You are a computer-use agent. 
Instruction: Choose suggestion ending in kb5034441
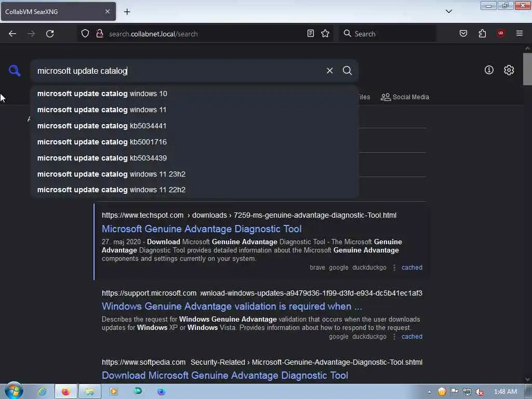(194, 126)
